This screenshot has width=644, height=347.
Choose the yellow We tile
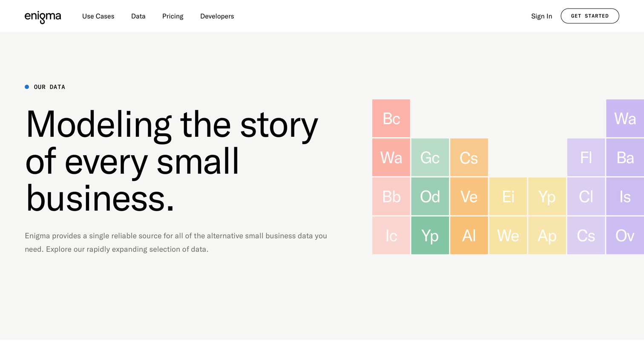(508, 235)
